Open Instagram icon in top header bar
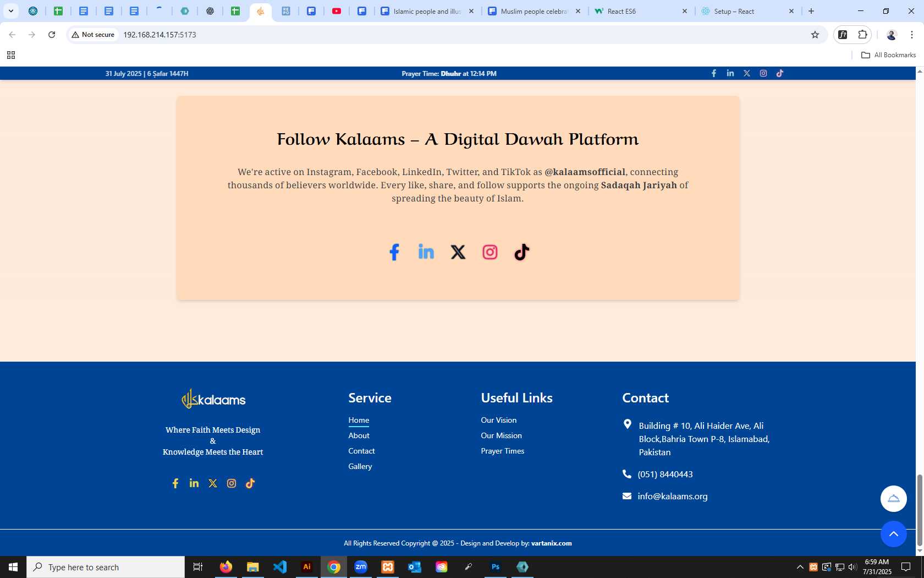Viewport: 924px width, 578px height. pyautogui.click(x=763, y=73)
